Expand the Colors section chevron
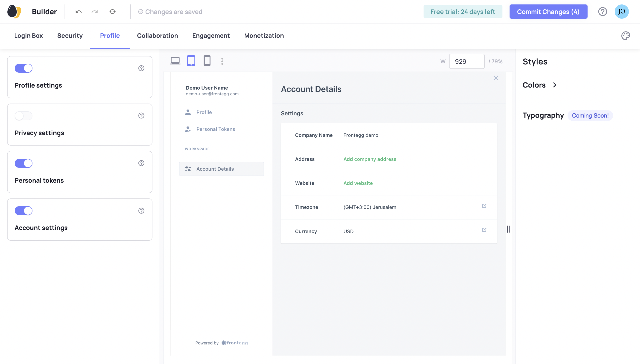The image size is (640, 364). point(555,85)
